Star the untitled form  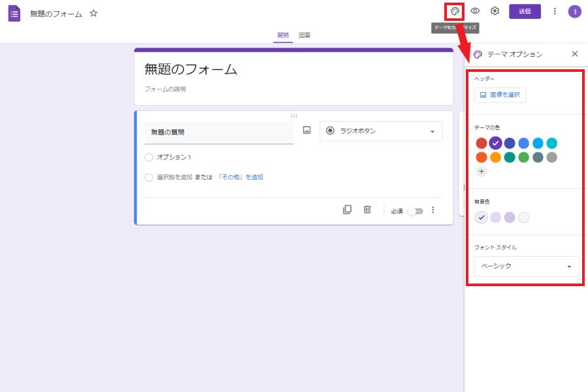pyautogui.click(x=93, y=13)
